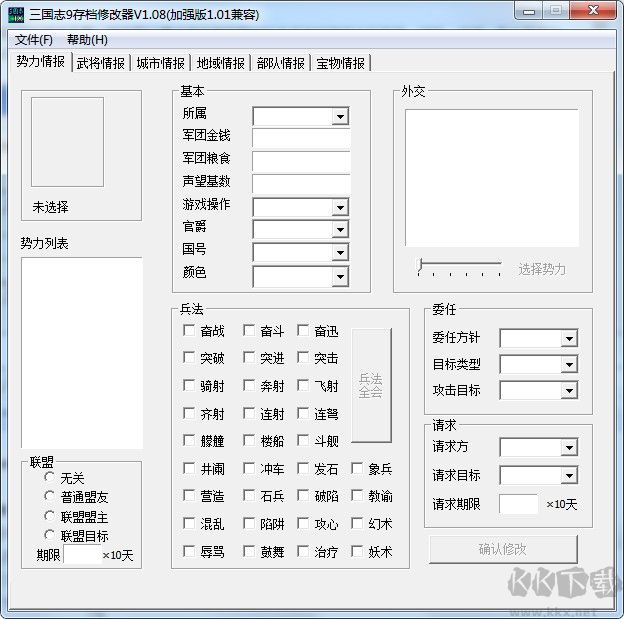Viewport: 624px width, 619px height.
Task: Enable the 奋战 checkbox
Action: click(x=190, y=331)
